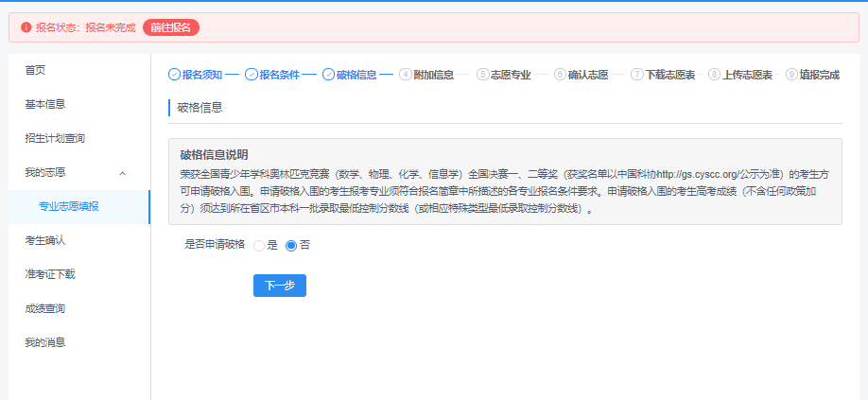
Task: Collapse the 我的志愿 sidebar section
Action: pos(122,173)
